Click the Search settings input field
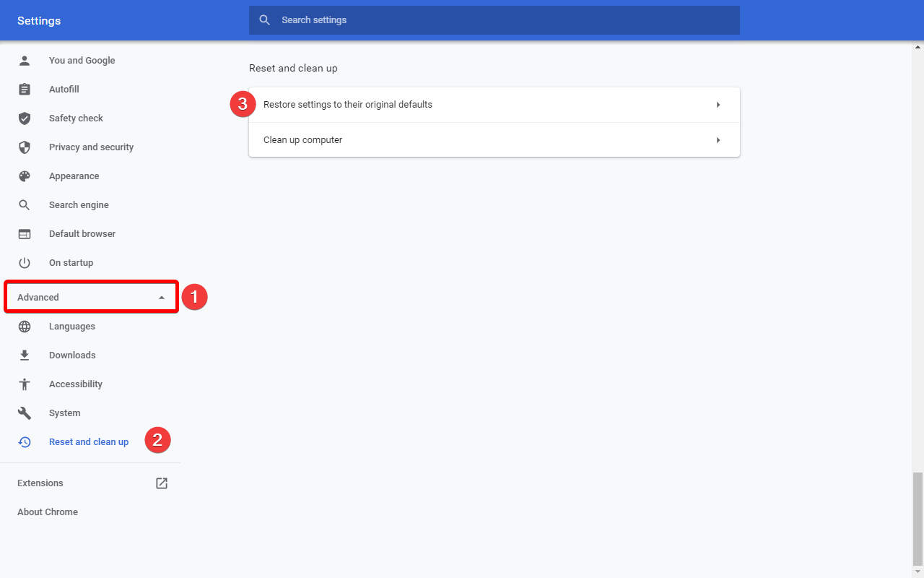924x578 pixels. pos(494,20)
